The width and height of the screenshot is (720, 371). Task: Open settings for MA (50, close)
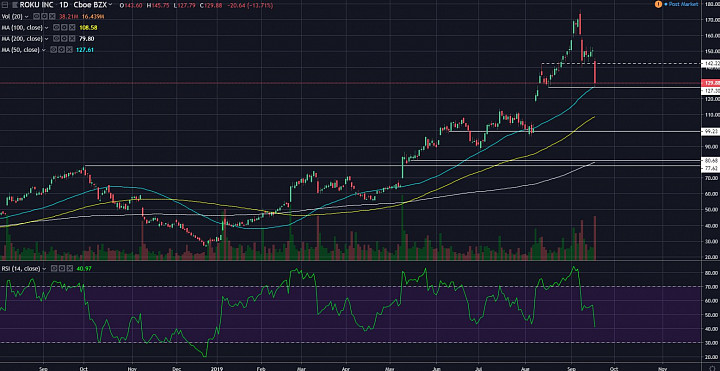61,50
